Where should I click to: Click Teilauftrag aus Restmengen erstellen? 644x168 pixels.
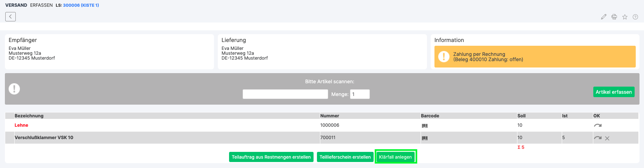tap(271, 157)
